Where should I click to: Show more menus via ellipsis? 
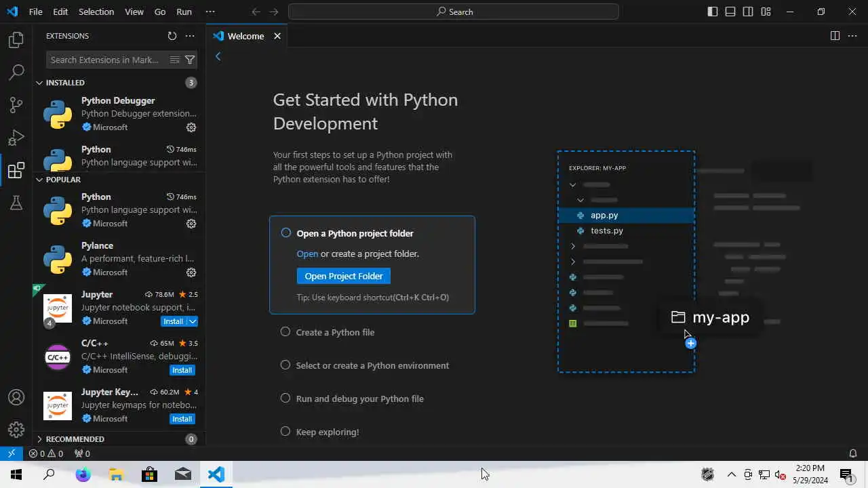pyautogui.click(x=210, y=12)
